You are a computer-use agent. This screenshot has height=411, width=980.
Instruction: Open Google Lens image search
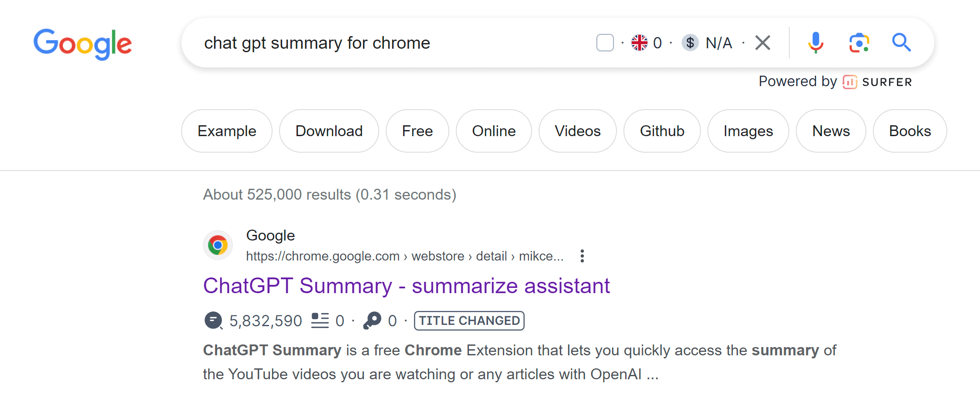(x=859, y=43)
